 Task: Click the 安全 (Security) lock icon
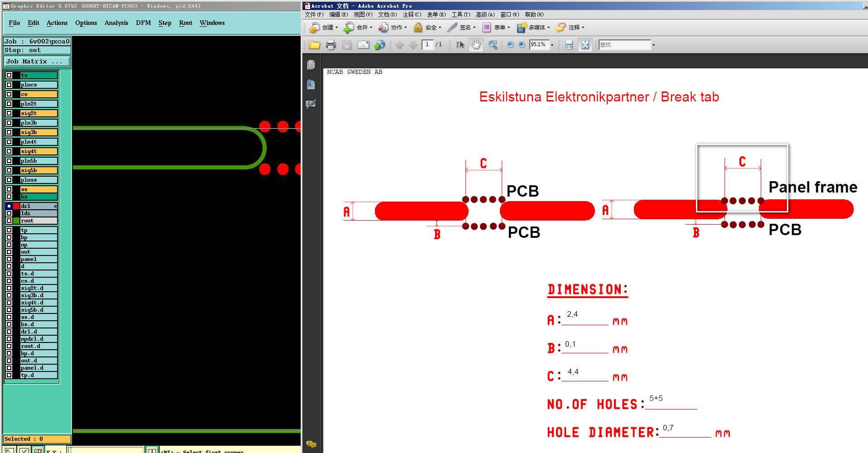(x=418, y=28)
